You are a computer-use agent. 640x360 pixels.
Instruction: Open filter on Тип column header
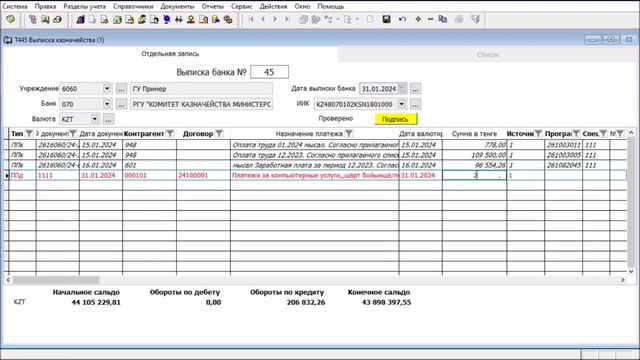[29, 133]
